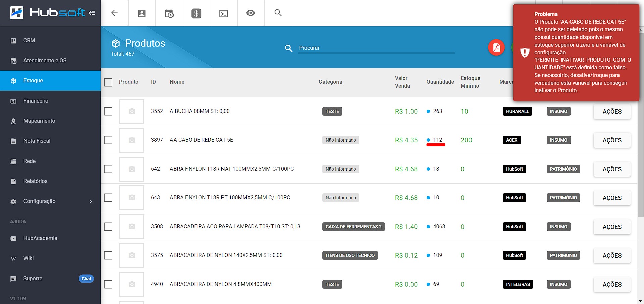644x304 pixels.
Task: Click the ACER brand tag
Action: coord(512,140)
